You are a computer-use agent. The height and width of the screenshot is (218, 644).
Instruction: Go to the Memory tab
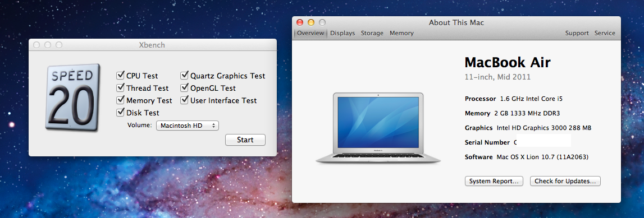401,33
